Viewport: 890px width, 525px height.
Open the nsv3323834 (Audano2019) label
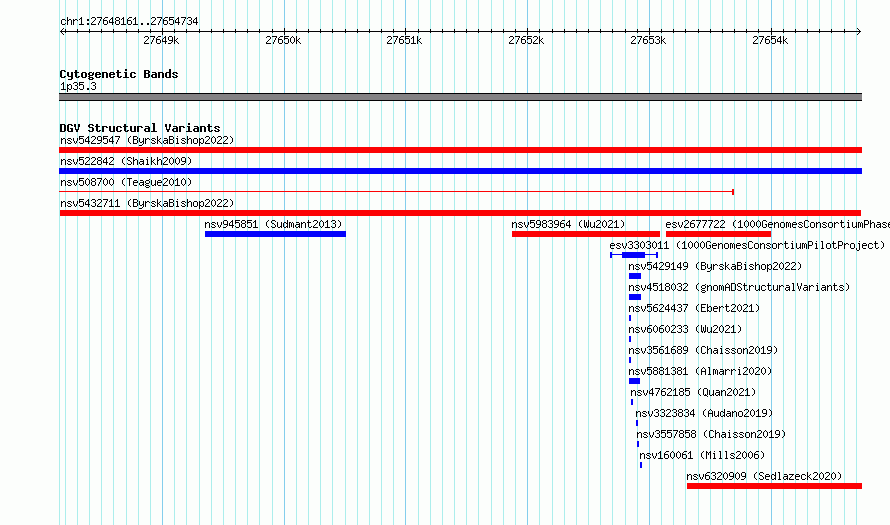pos(704,413)
